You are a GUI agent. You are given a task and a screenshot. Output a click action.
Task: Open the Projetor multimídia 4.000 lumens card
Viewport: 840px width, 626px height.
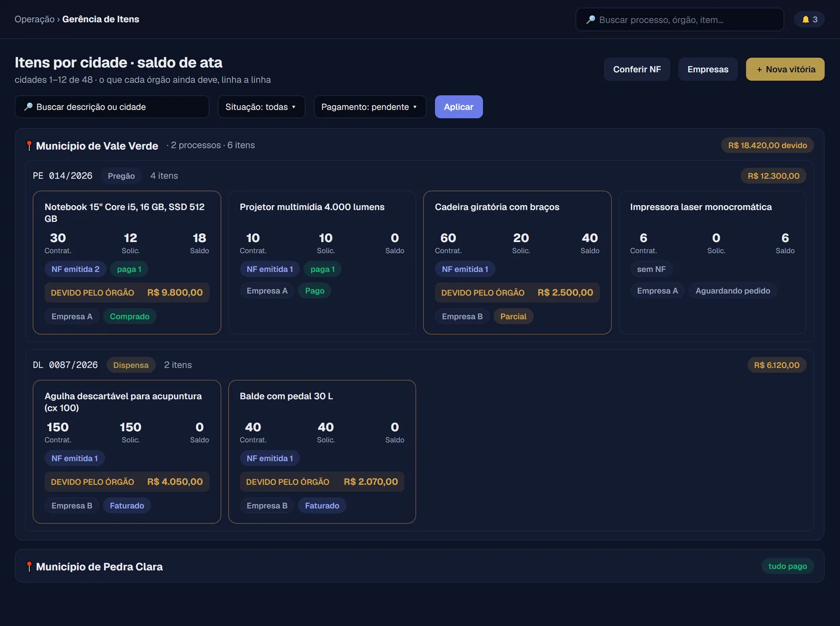(322, 262)
